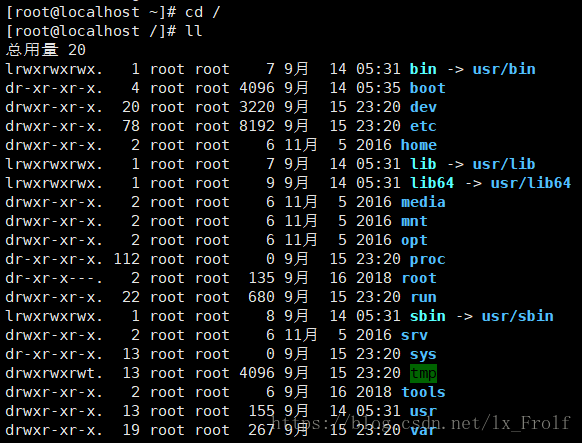582x443 pixels.
Task: Click the etc directory name
Action: (423, 126)
